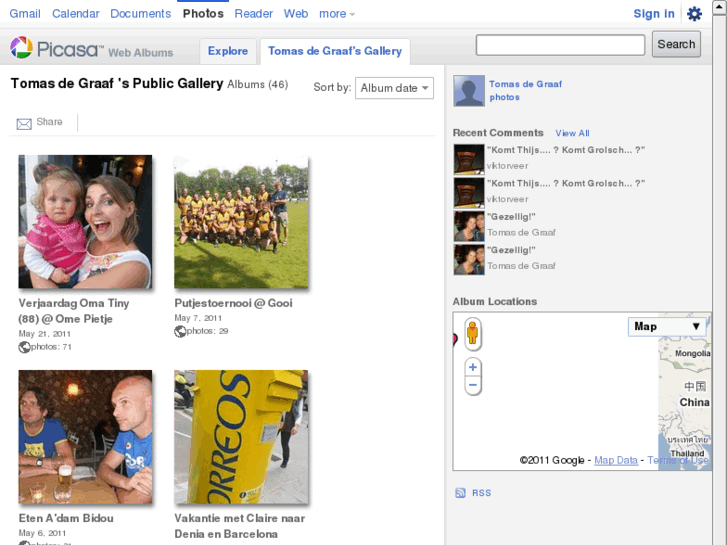The image size is (727, 545).
Task: Click the RSS text link
Action: coord(481,493)
